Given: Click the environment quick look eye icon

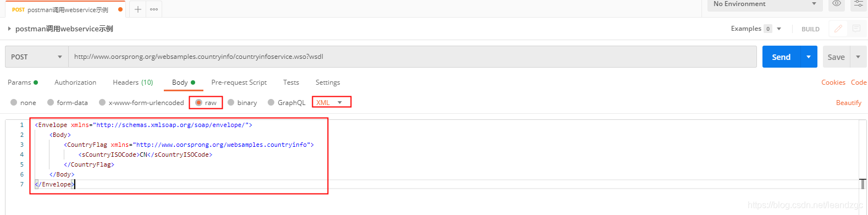Looking at the screenshot, I should 837,4.
